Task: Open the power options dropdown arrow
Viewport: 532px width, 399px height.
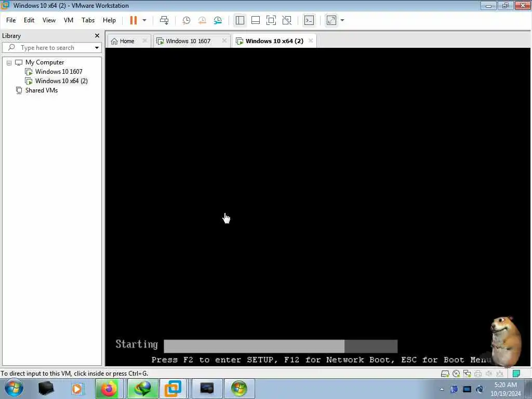Action: 144,20
